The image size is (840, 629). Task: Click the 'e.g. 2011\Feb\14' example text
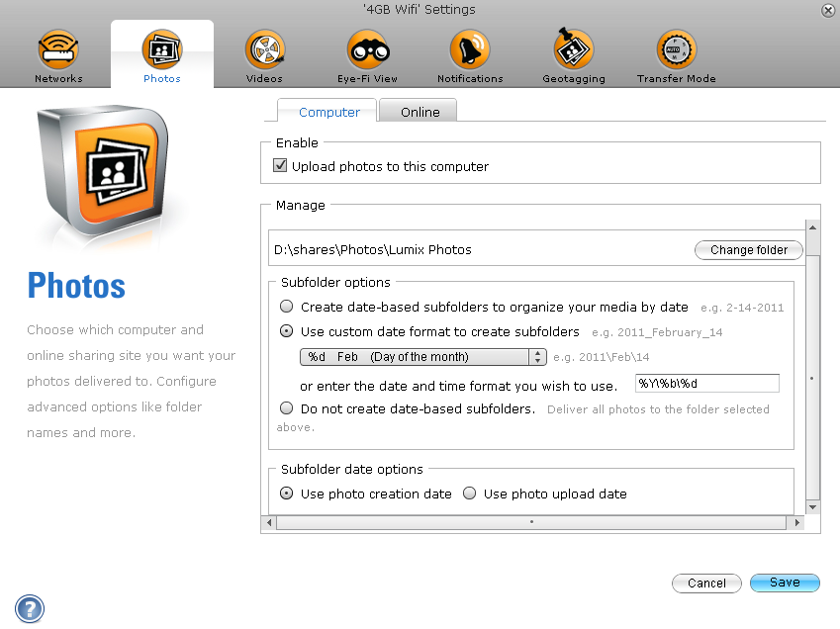602,357
